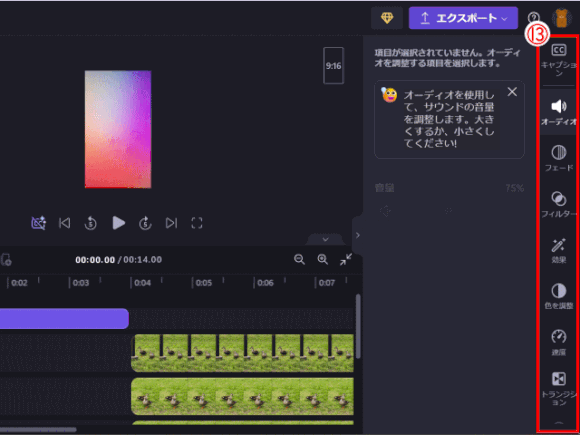Click the Export (エクスポート) button
580x435 pixels.
(x=463, y=18)
